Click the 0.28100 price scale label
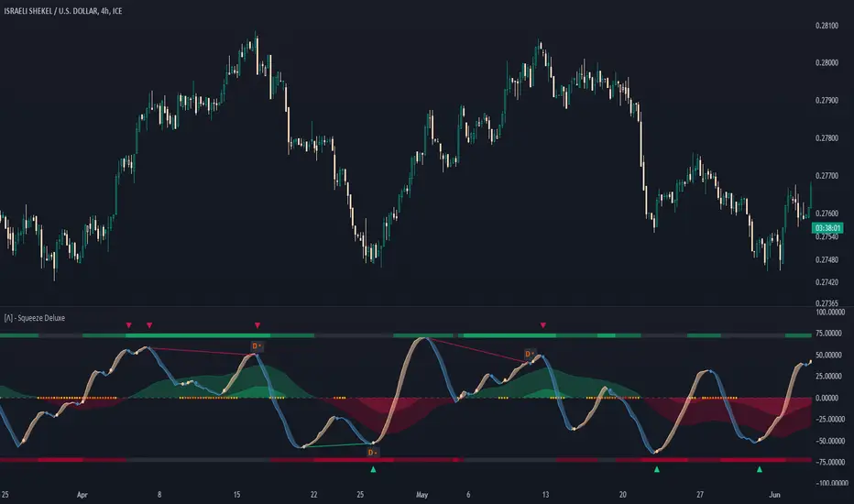This screenshot has height=504, width=854. click(828, 26)
